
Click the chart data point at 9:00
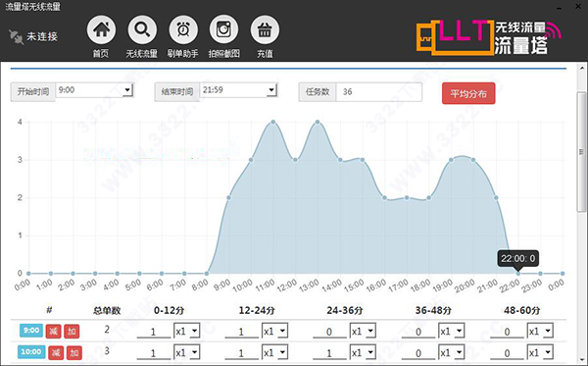point(228,197)
